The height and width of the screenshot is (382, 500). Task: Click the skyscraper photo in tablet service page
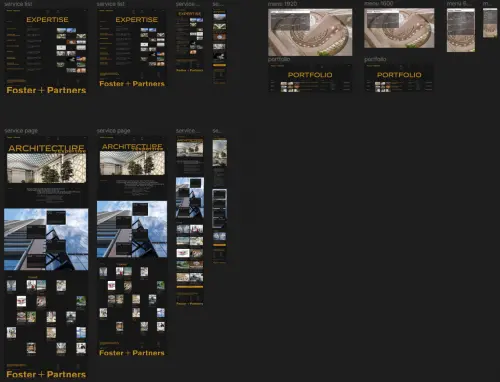pyautogui.click(x=190, y=198)
